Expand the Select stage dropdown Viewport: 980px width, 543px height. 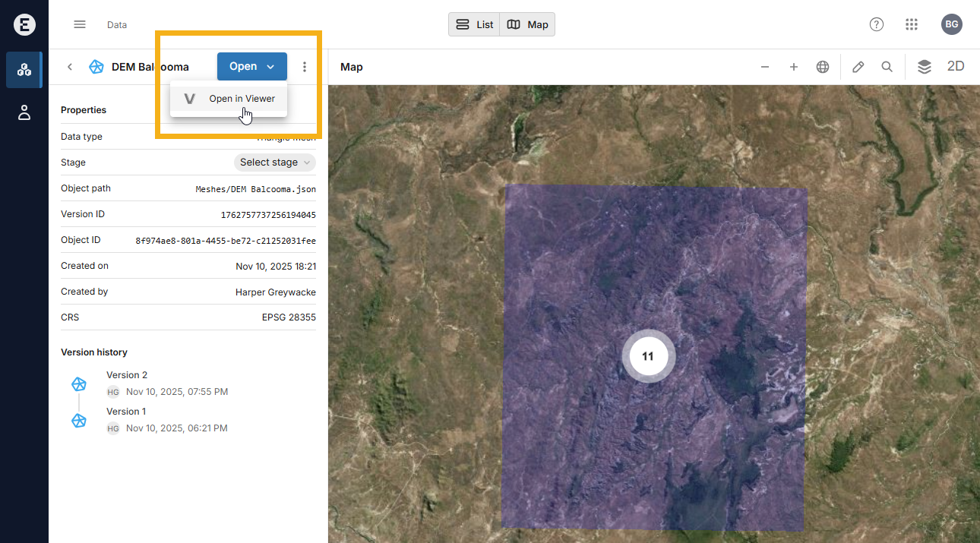pos(275,163)
